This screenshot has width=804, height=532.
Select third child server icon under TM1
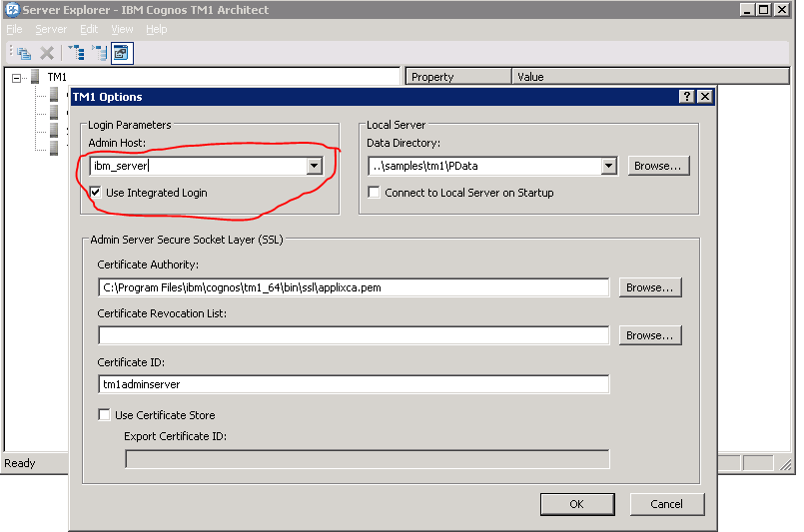click(x=54, y=130)
